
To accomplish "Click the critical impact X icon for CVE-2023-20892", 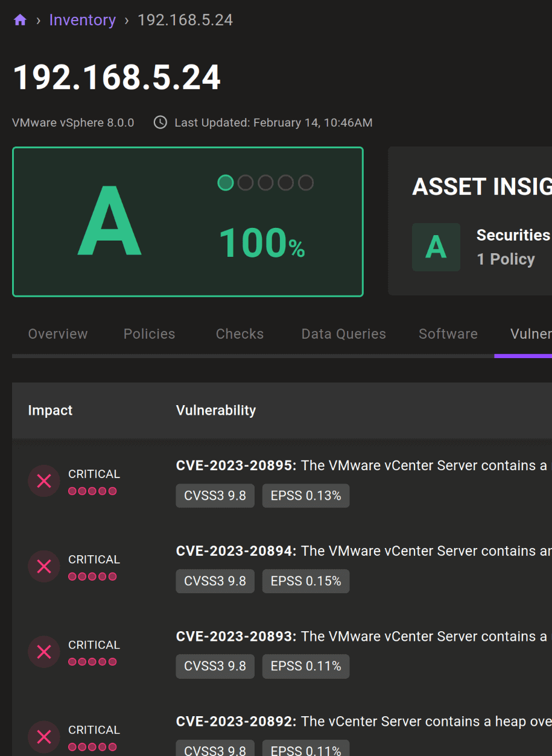I will click(43, 737).
